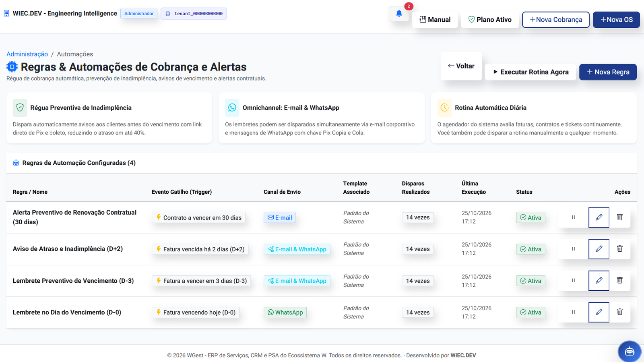
Task: Click the green WhatsApp channel badge
Action: [285, 312]
